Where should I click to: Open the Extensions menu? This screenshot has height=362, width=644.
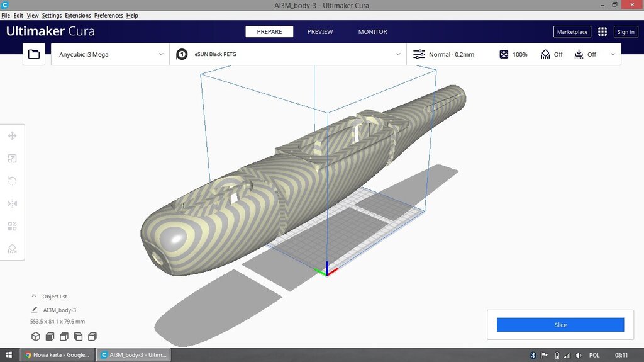pos(78,15)
